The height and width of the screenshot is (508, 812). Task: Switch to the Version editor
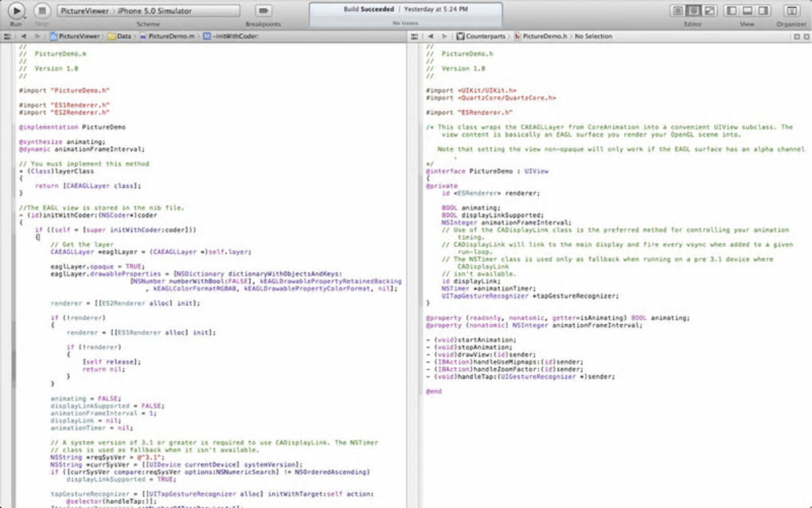(709, 11)
